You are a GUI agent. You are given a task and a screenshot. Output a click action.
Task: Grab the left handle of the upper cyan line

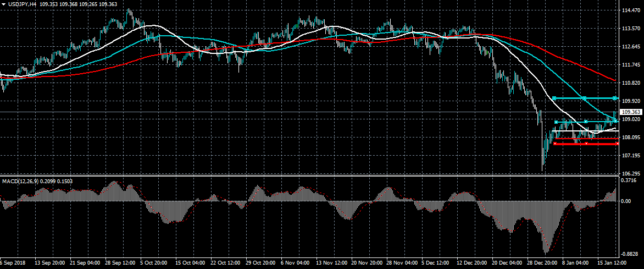tap(555, 98)
